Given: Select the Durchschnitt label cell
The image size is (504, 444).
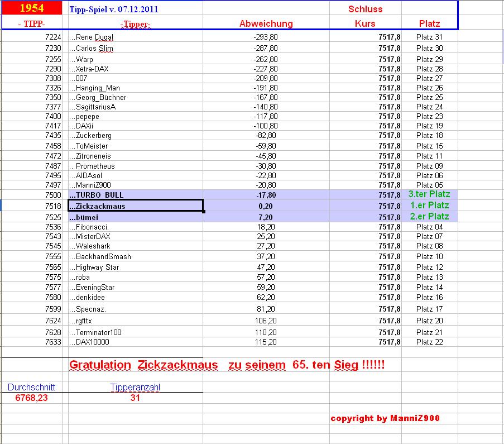Looking at the screenshot, I should click(31, 387).
